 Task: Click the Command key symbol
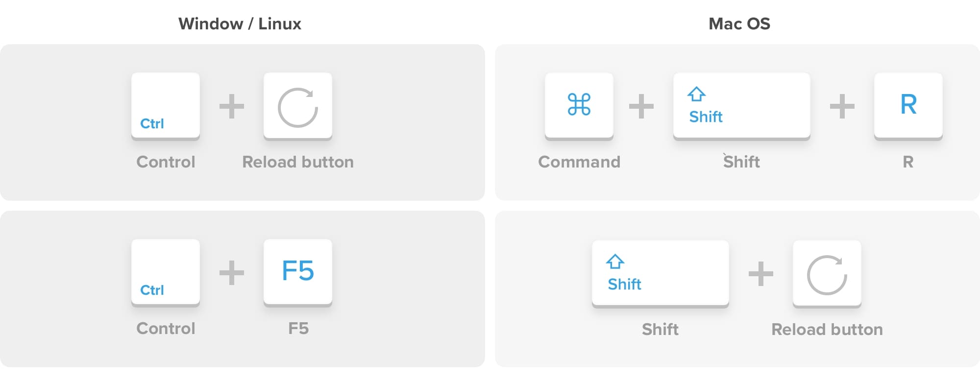coord(579,105)
